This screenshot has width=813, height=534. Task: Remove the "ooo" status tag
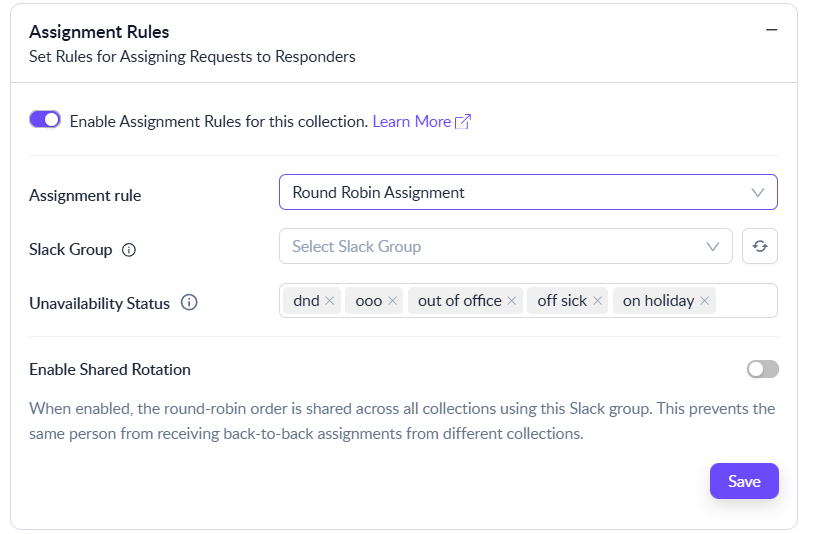(393, 301)
